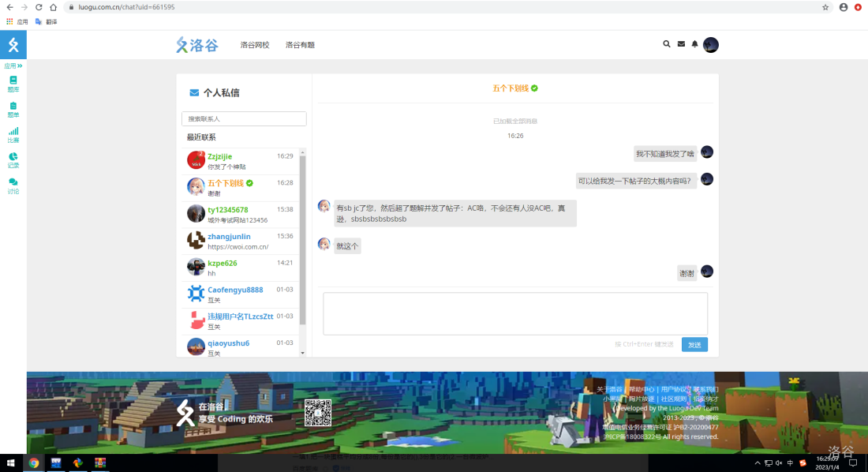Focus the 搜索联系人 contact search field
868x472 pixels.
244,118
